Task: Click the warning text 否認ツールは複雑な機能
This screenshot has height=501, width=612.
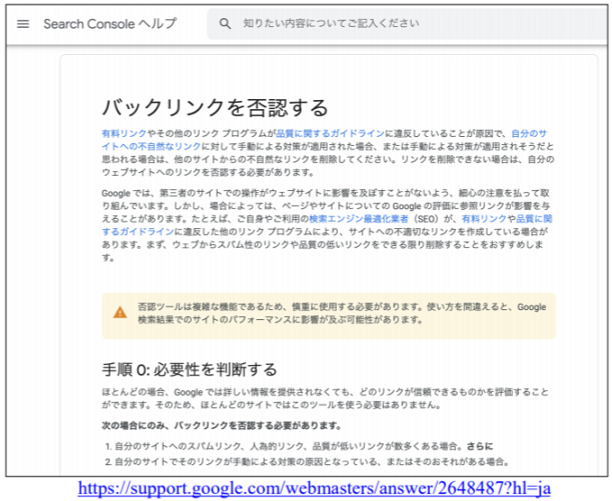Action: point(342,313)
